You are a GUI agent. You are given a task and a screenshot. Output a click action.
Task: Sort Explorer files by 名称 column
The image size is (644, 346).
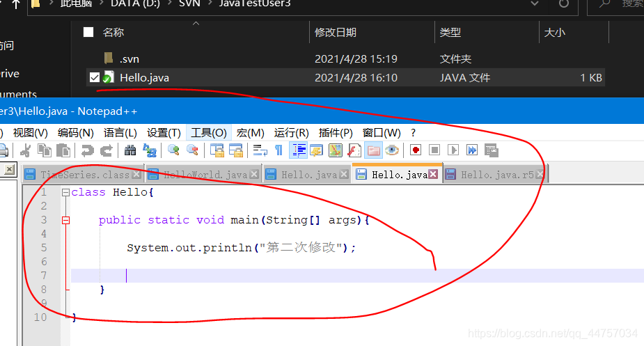[x=113, y=32]
